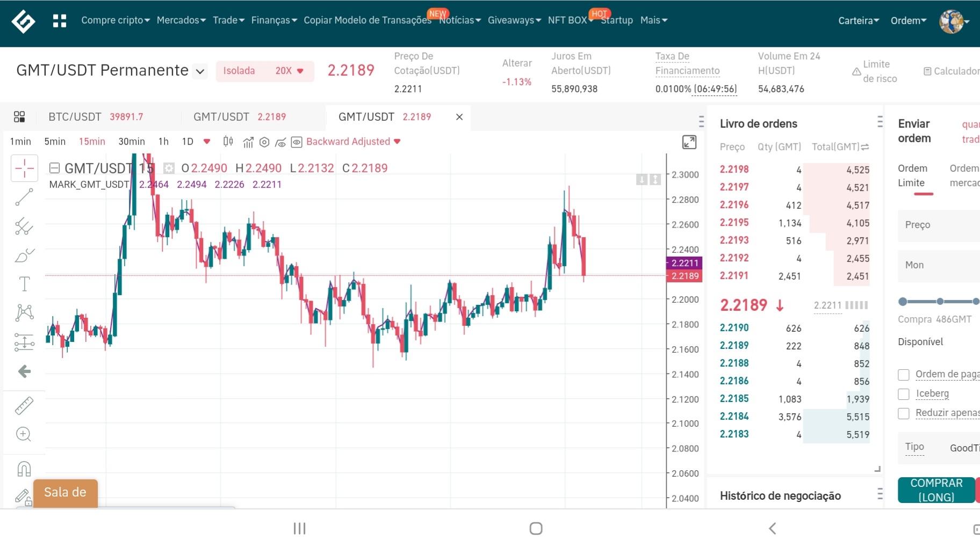Open chart legend settings gear
This screenshot has width=980, height=547.
[169, 168]
